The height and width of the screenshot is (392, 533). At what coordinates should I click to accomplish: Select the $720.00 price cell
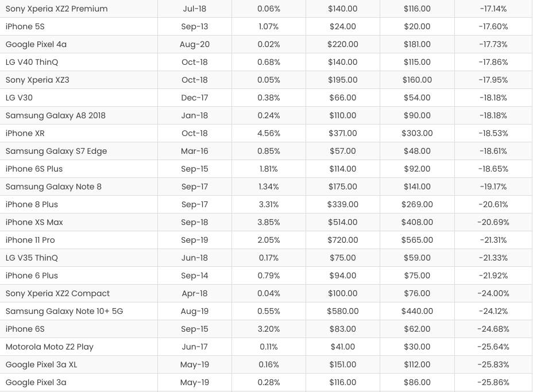342,240
